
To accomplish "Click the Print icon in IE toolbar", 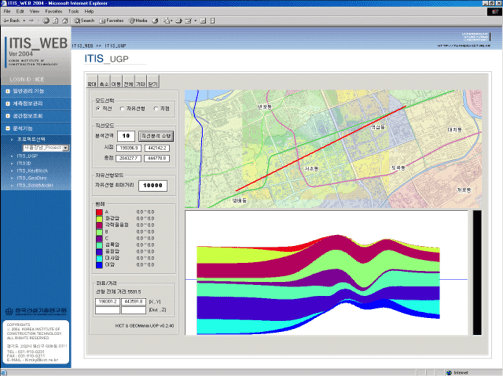I will click(179, 21).
